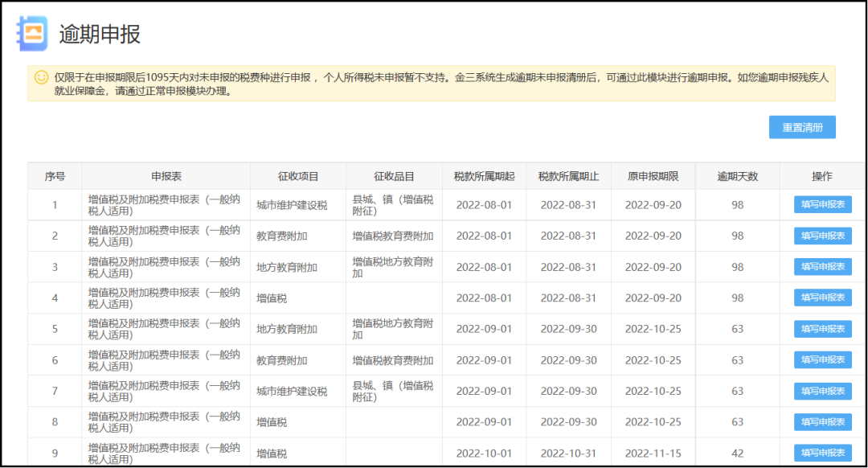Click row 9 deadline 2022-11-15
The height and width of the screenshot is (468, 868).
pos(653,454)
